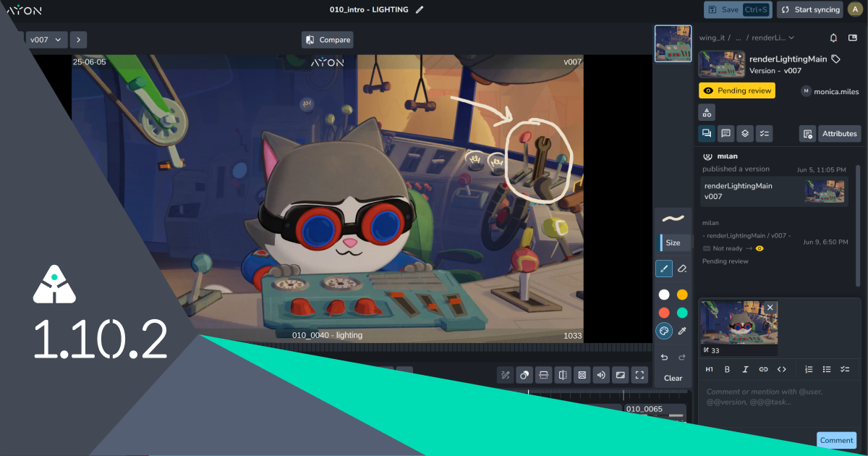Select the eraser tool
The height and width of the screenshot is (456, 868).
point(682,269)
